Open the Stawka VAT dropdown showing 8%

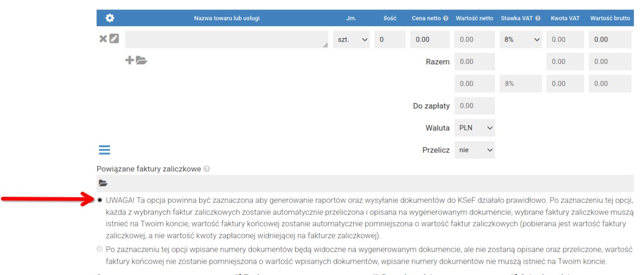click(521, 40)
